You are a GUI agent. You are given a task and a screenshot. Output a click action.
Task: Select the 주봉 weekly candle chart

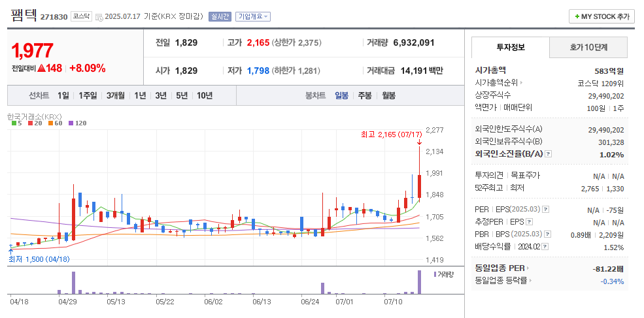365,95
